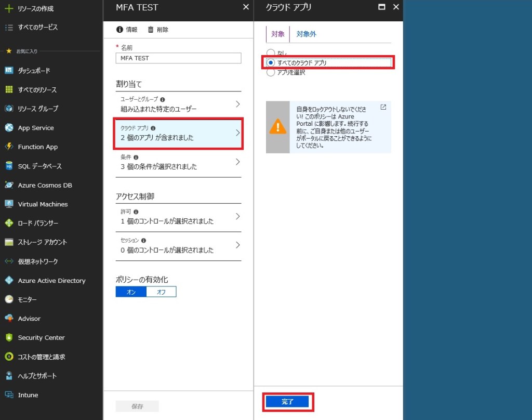Click the モニター gauge icon
The width and height of the screenshot is (532, 420).
coord(9,299)
